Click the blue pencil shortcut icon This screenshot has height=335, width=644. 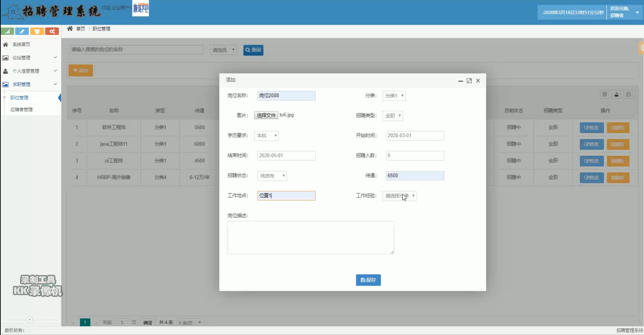click(22, 31)
